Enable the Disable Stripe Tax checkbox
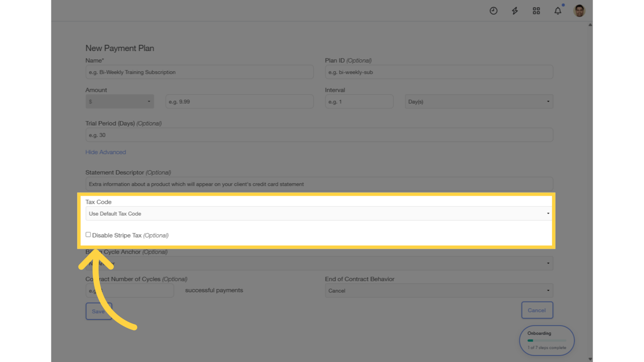The height and width of the screenshot is (362, 644). coord(88,234)
